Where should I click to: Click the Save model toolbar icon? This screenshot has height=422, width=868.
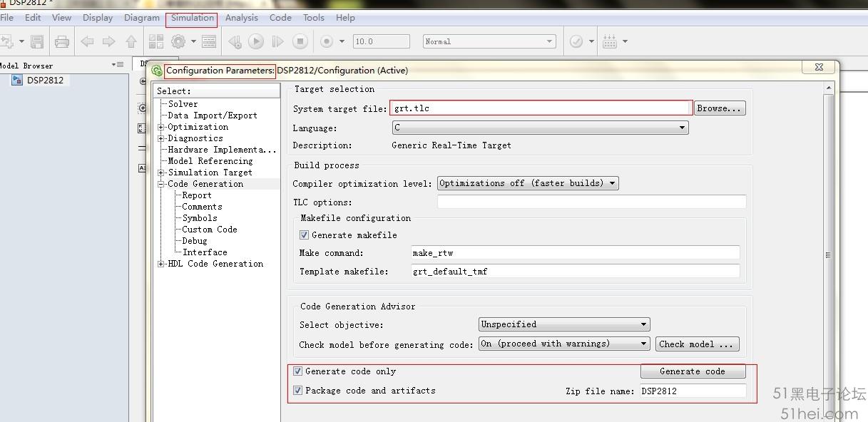37,42
